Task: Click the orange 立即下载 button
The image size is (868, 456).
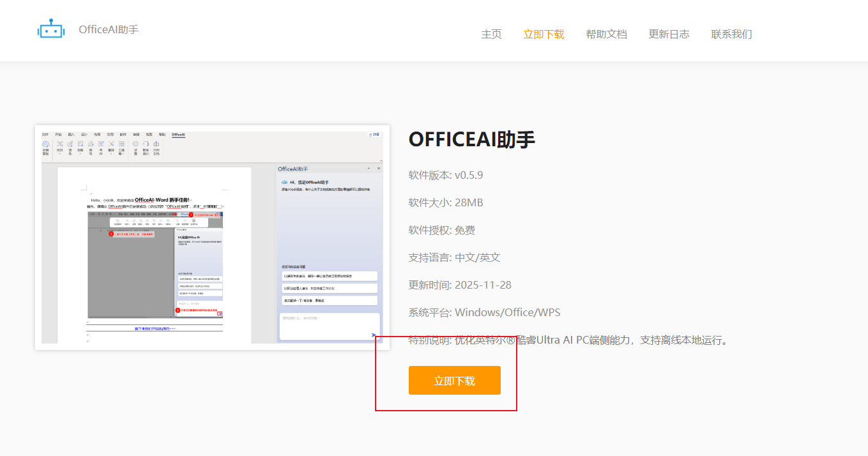Action: [x=454, y=381]
